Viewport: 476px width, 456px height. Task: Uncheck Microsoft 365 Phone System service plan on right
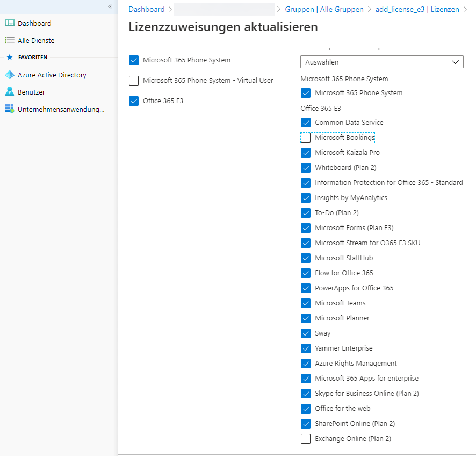coord(306,93)
